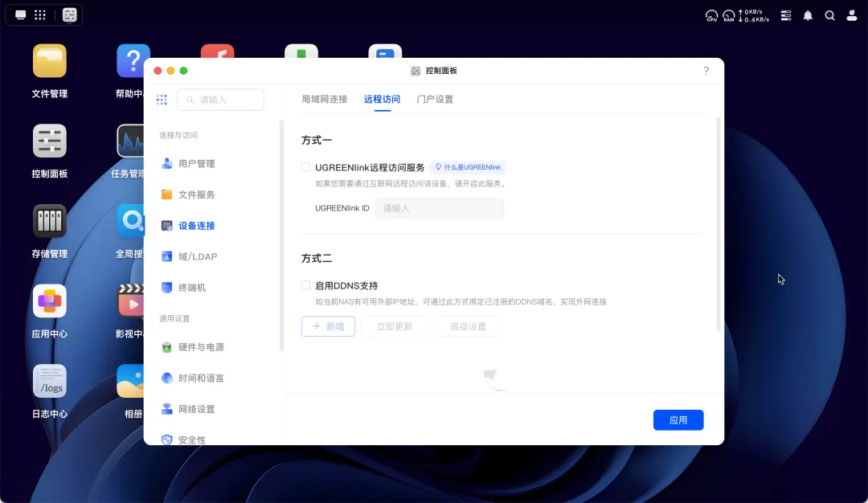The image size is (868, 503).
Task: Switch to the 门户设置 tab
Action: [435, 99]
